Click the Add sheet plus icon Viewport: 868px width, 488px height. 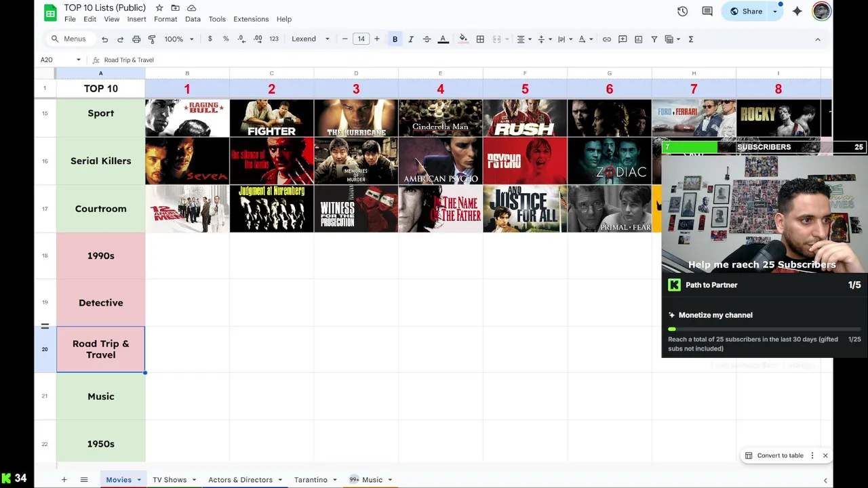(x=64, y=480)
